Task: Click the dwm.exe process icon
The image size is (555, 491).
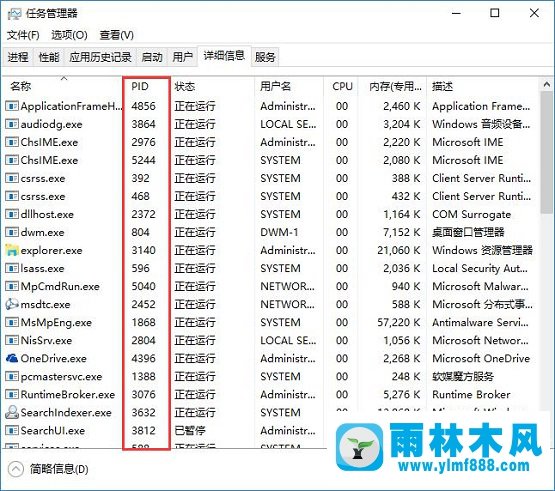Action: coord(12,232)
